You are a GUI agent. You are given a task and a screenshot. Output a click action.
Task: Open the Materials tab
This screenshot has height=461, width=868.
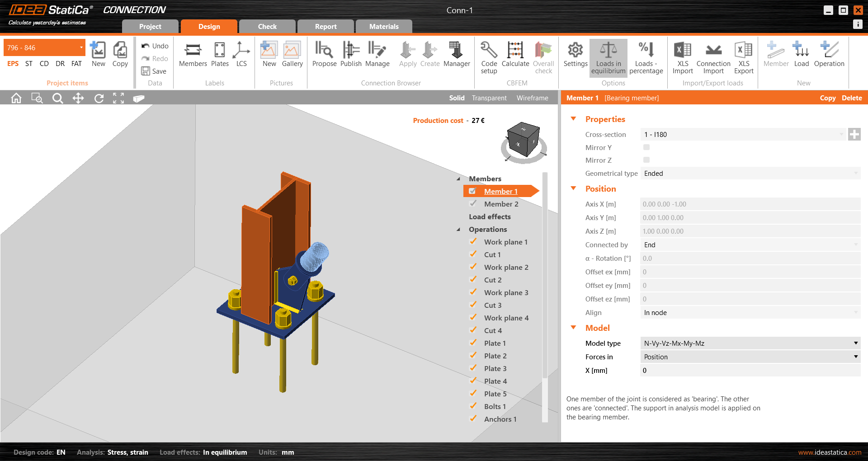coord(383,26)
